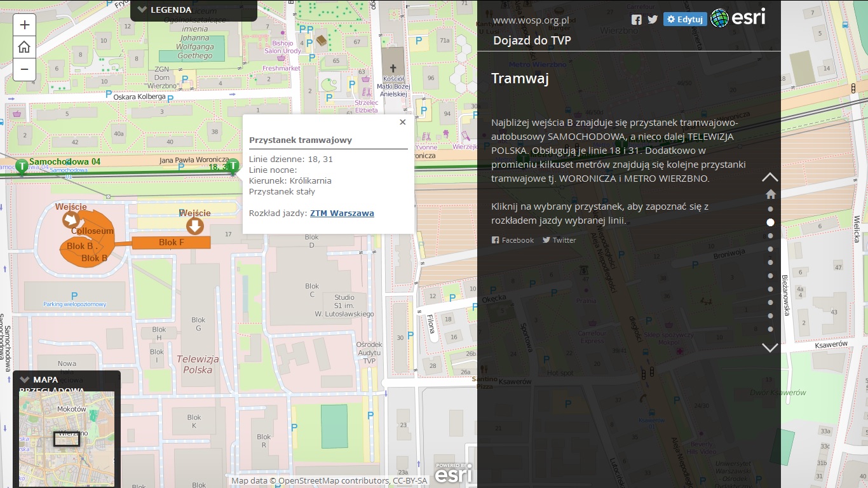Share section on Facebook text link
This screenshot has width=868, height=488.
[x=513, y=240]
